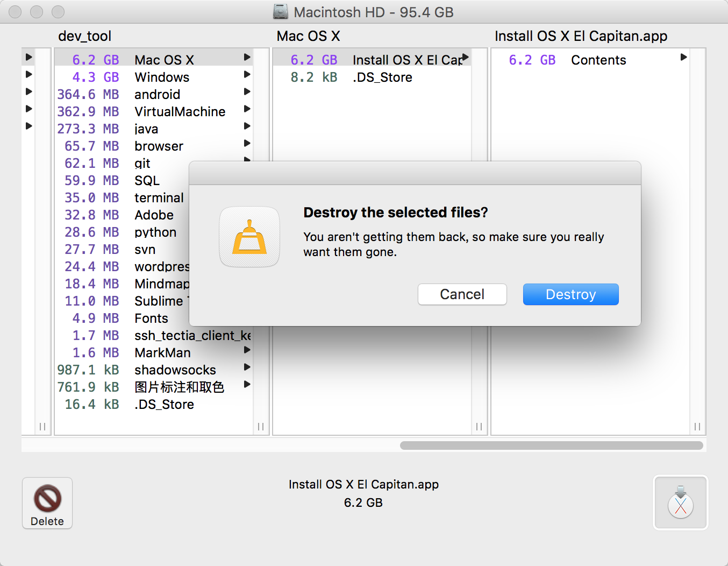The height and width of the screenshot is (566, 728).
Task: Click the Macintosh HD disk icon in title bar
Action: click(281, 12)
